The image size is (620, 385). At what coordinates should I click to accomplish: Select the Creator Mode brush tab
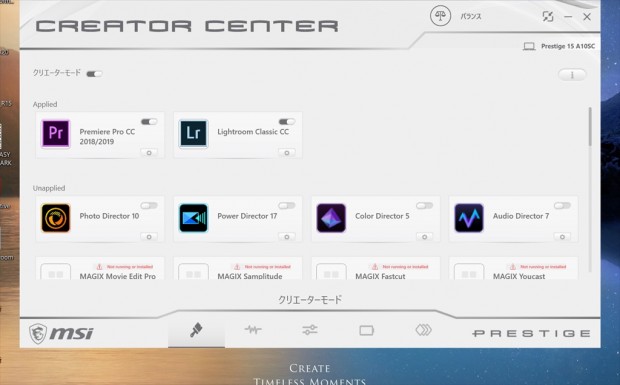click(196, 330)
